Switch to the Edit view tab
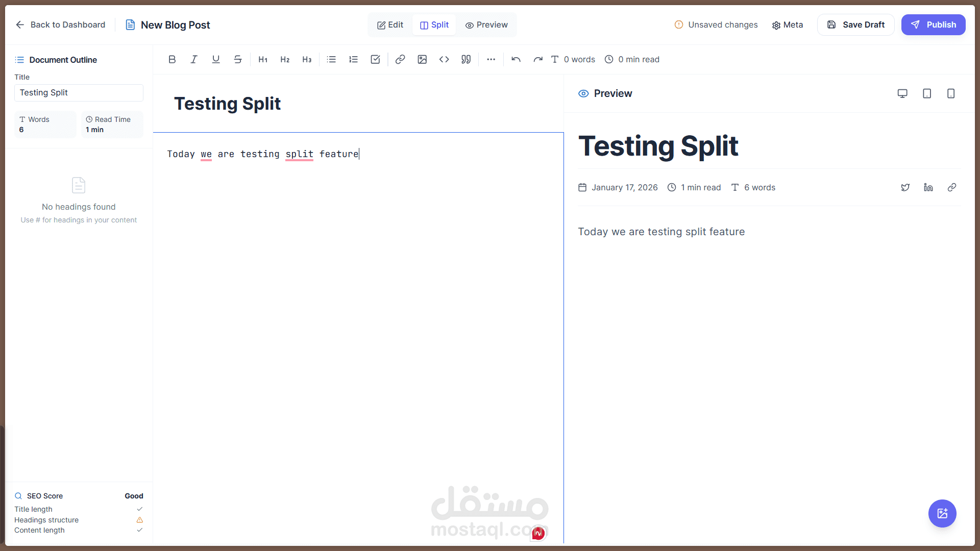 click(x=390, y=24)
